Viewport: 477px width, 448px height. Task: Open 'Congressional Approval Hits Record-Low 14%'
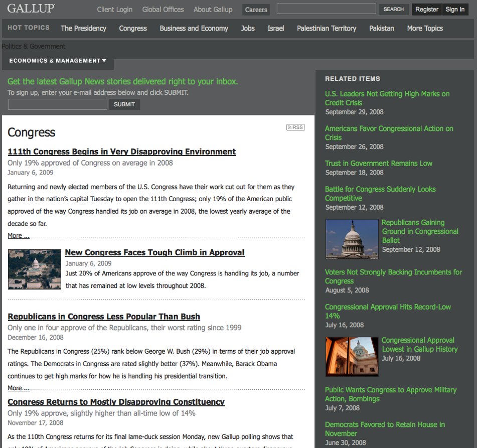388,311
